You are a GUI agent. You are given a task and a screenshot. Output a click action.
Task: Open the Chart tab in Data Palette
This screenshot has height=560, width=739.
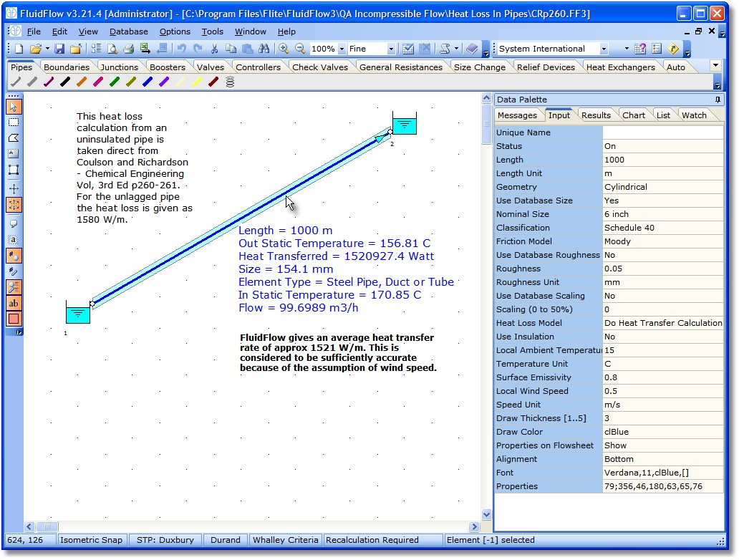pos(634,115)
